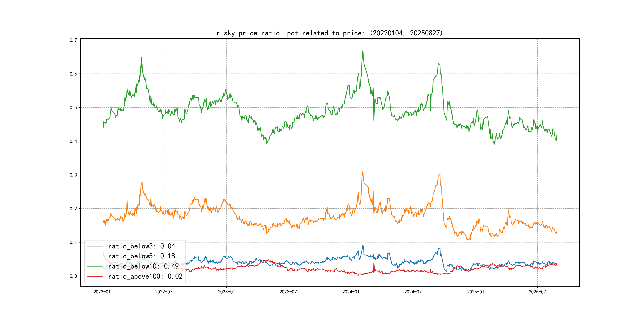Click the green line's highest peak in early 2024
644x322 pixels.
click(363, 50)
